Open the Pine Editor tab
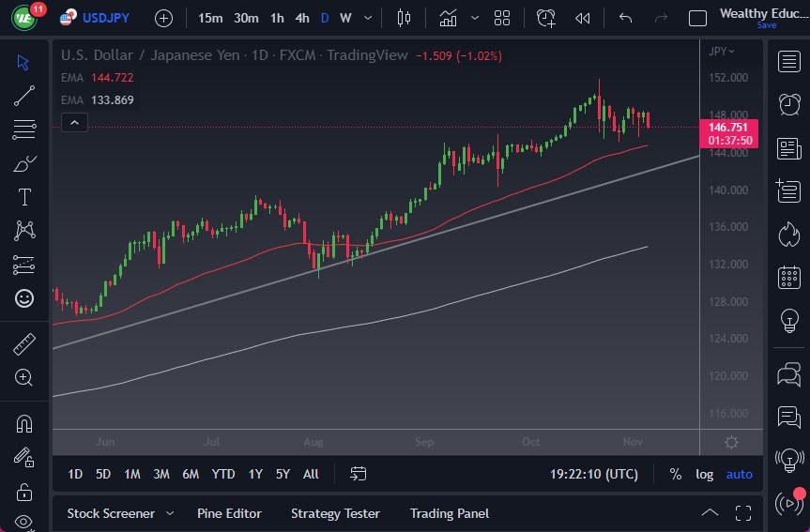810x532 pixels. coord(229,513)
